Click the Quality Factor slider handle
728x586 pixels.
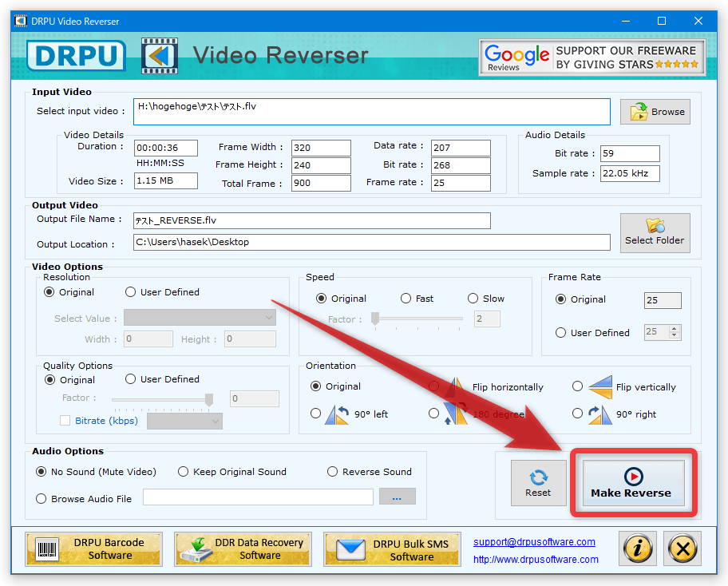[209, 399]
